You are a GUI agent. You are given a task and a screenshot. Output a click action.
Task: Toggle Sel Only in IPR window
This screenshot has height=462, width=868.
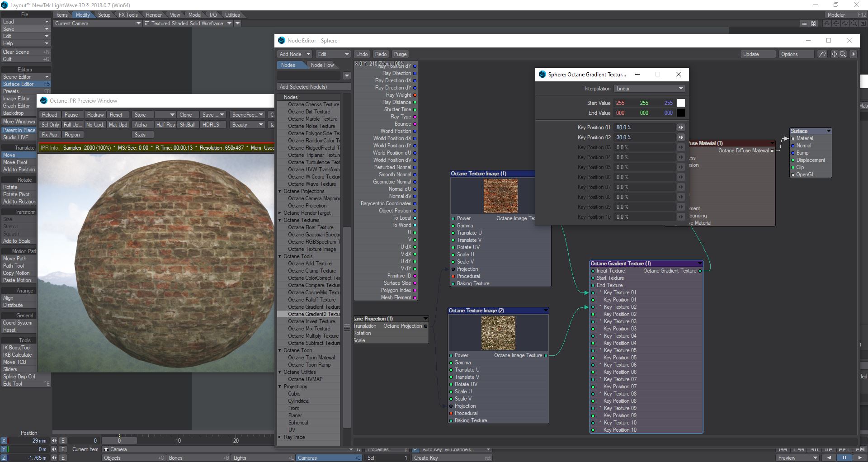[x=50, y=125]
